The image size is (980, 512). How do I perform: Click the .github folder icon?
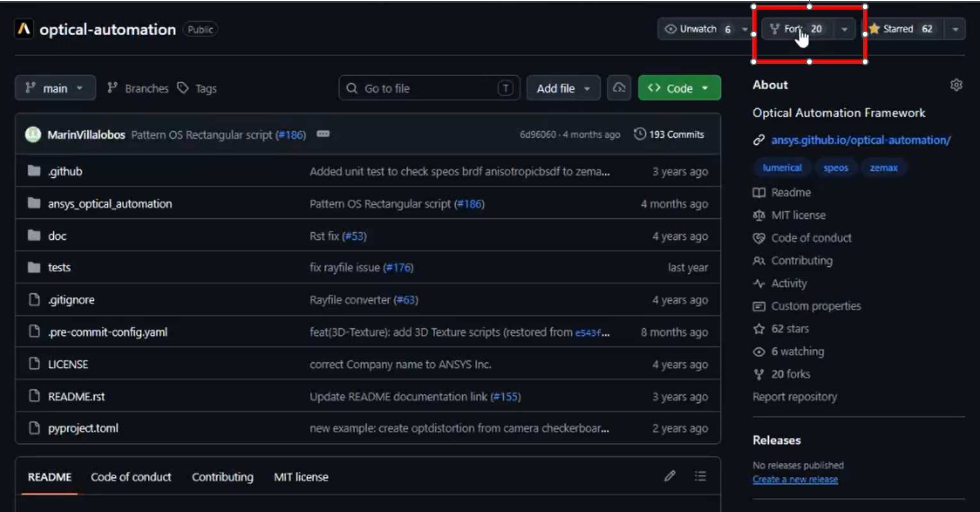[x=35, y=171]
